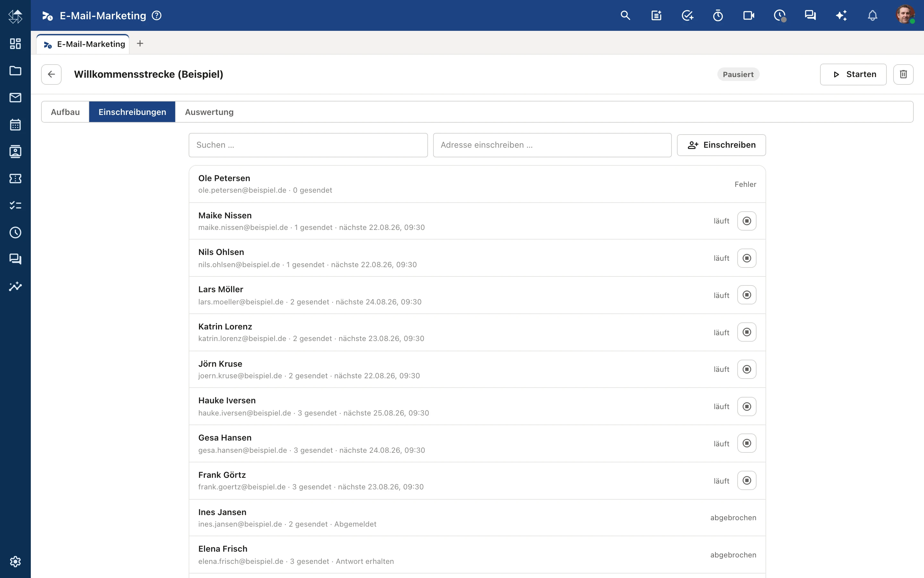Viewport: 924px width, 578px height.
Task: Stop enrollment for Maike Nissen
Action: click(x=747, y=221)
